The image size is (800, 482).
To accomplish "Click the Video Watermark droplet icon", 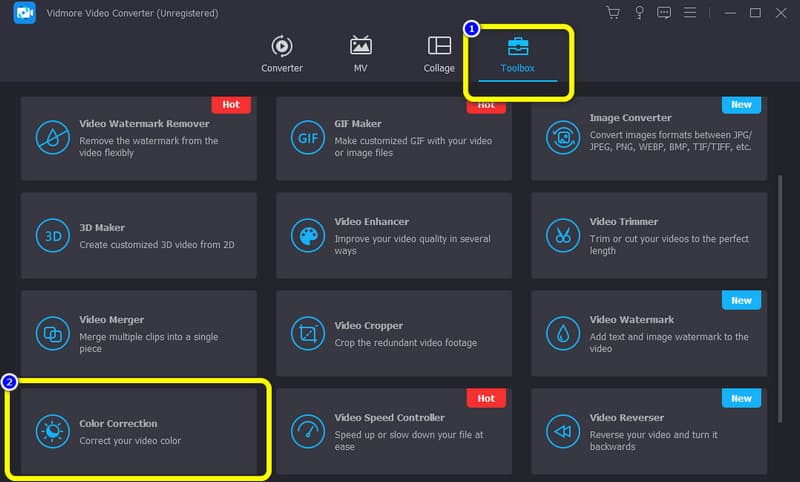I will pyautogui.click(x=563, y=334).
